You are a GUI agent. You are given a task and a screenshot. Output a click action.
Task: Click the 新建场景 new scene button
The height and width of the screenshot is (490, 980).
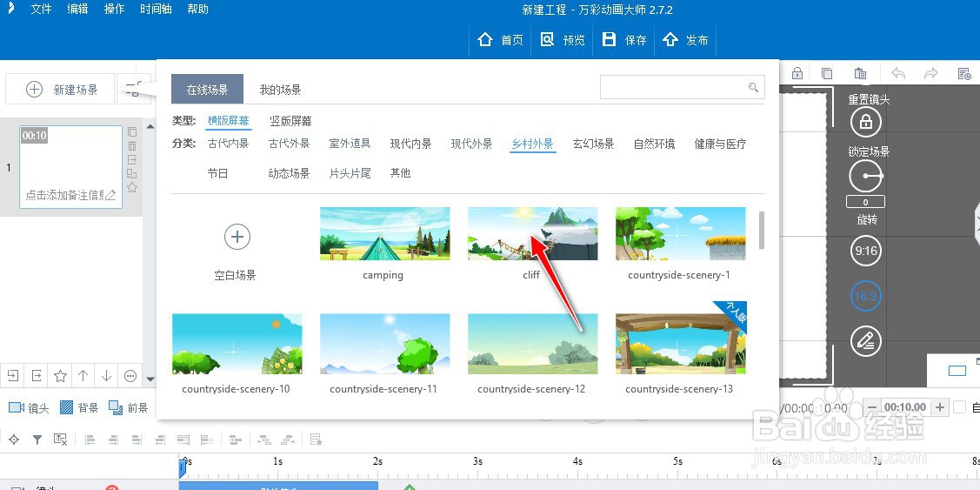(x=60, y=90)
